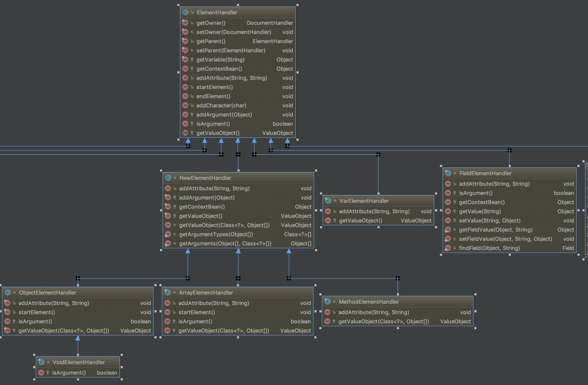Image resolution: width=588 pixels, height=385 pixels.
Task: Select the VarElementHandler class title
Action: (x=364, y=201)
